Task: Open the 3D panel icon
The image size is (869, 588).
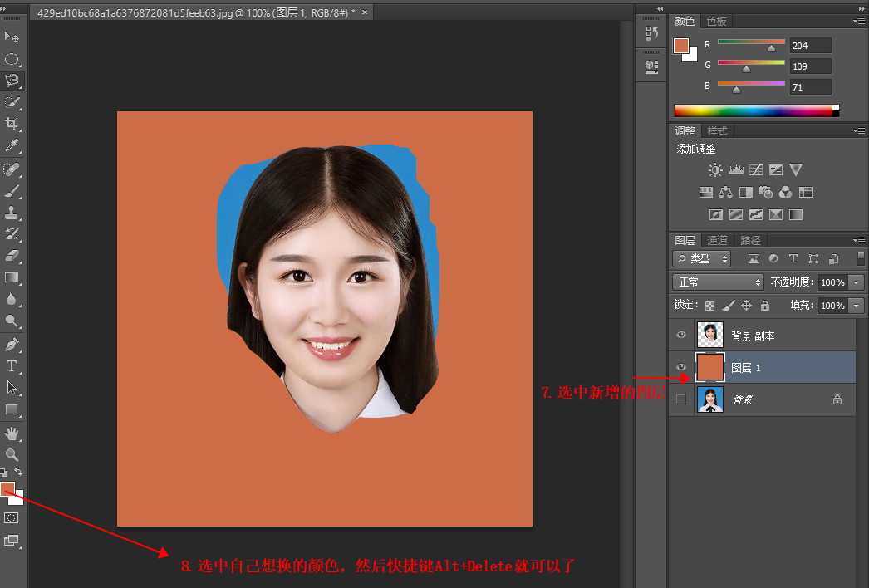Action: pos(651,66)
